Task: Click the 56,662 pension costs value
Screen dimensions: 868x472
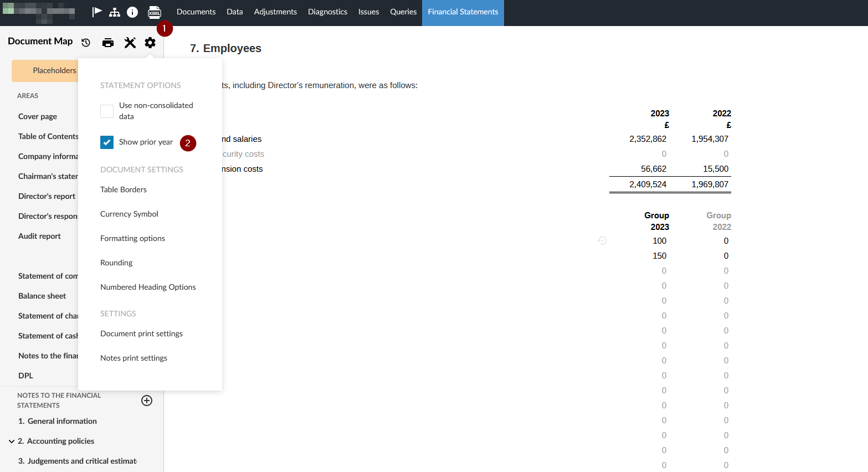Action: pyautogui.click(x=654, y=169)
